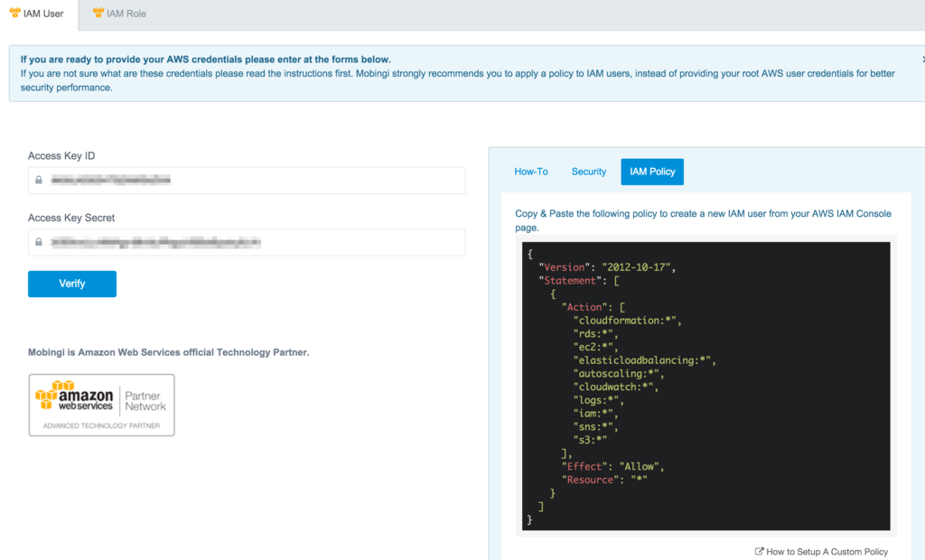The height and width of the screenshot is (560, 925).
Task: Click the "ec2:*" policy line
Action: pos(596,347)
